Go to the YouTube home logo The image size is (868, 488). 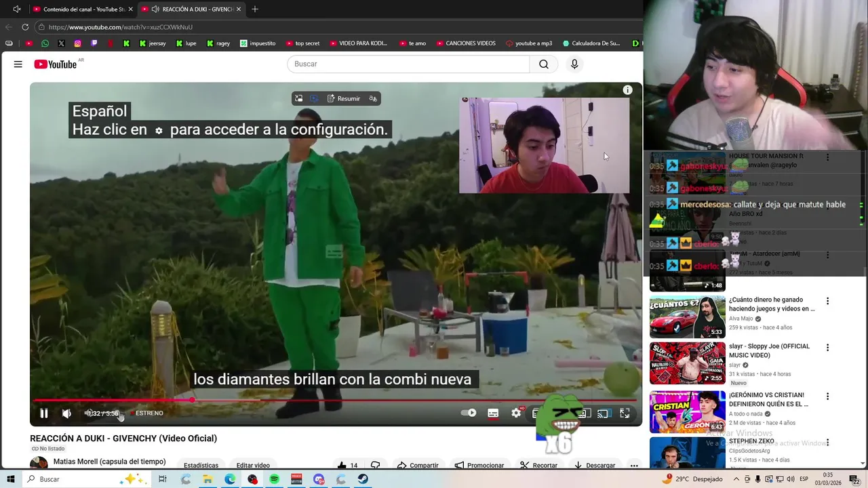tap(56, 64)
